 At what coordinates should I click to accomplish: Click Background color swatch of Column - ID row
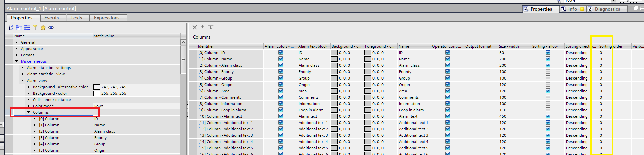334,53
